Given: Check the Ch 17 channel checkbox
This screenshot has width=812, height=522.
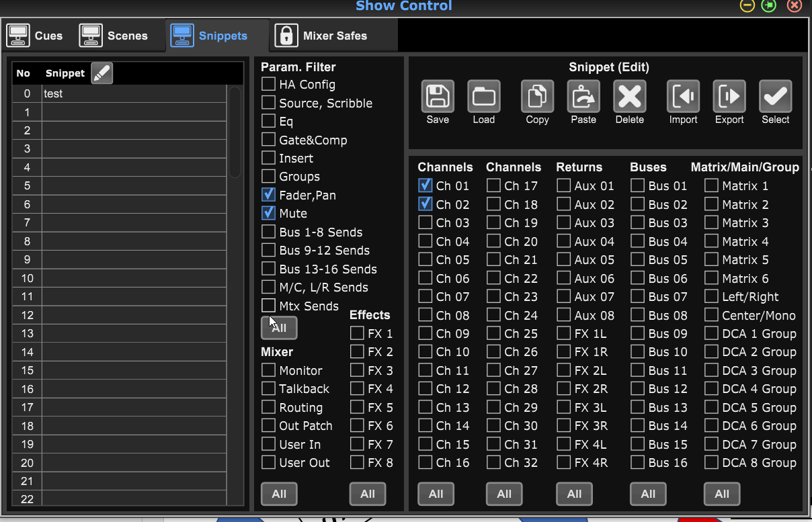Looking at the screenshot, I should point(493,185).
